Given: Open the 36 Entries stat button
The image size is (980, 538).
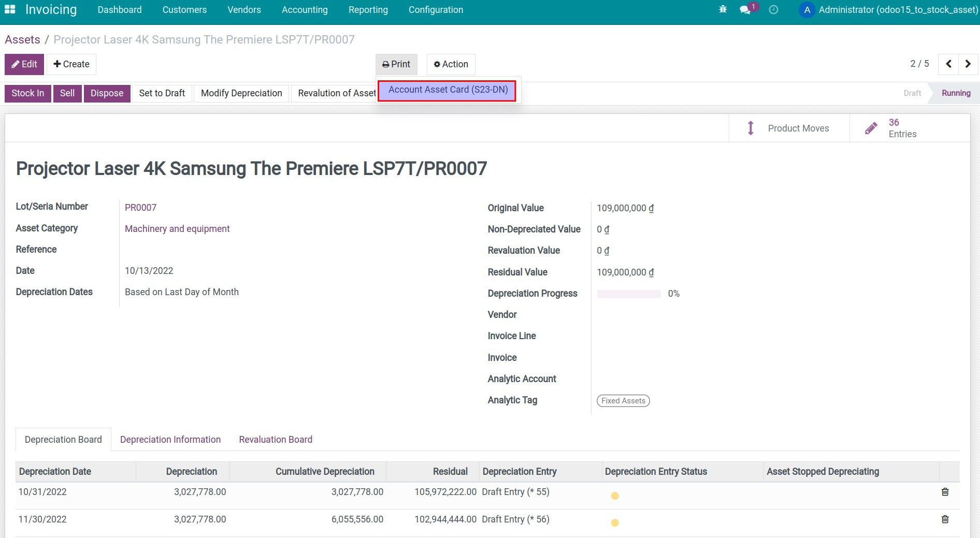Looking at the screenshot, I should point(901,128).
